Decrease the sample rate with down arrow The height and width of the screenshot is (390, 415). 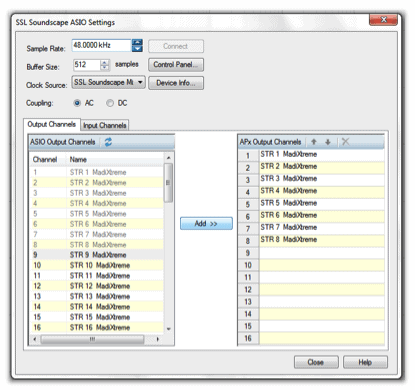click(137, 49)
